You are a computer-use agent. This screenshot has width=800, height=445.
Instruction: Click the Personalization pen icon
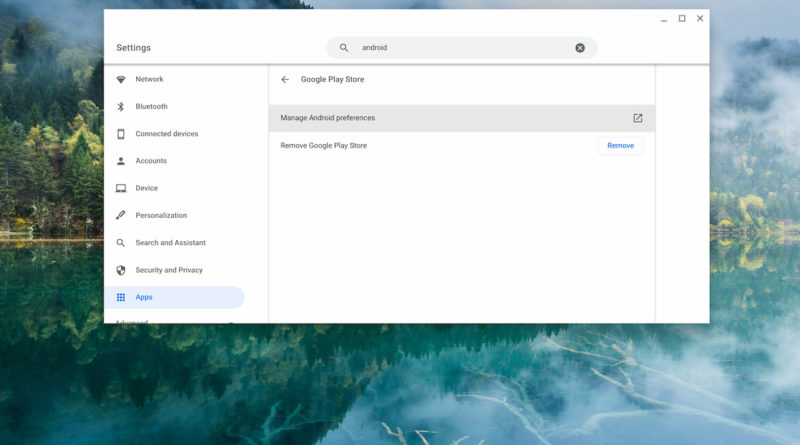tap(121, 215)
